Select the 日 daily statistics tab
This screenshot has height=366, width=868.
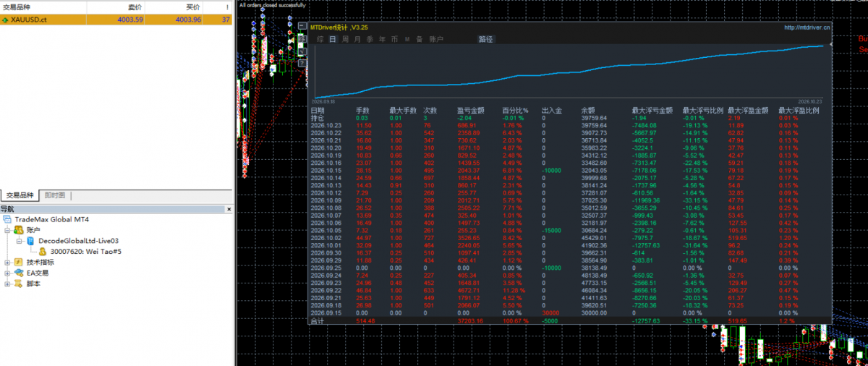pos(333,39)
